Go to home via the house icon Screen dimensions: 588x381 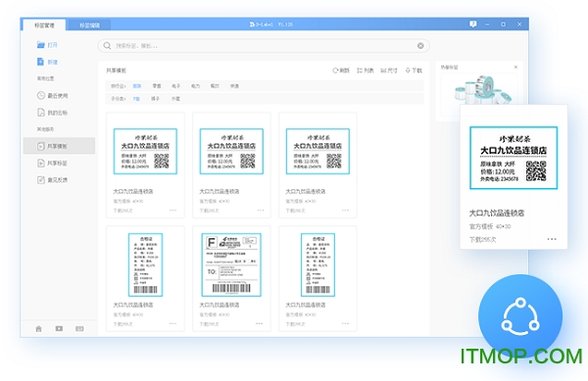pos(38,328)
